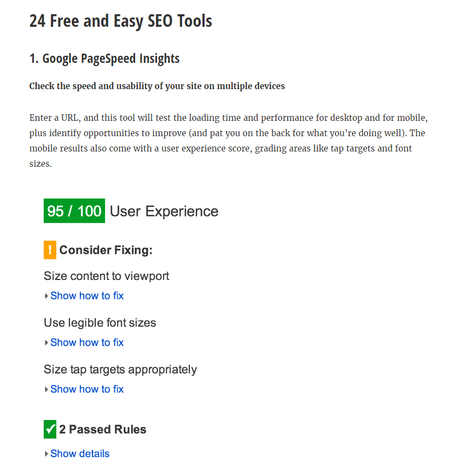
Task: Click the Consider Fixing heading
Action: tap(106, 250)
